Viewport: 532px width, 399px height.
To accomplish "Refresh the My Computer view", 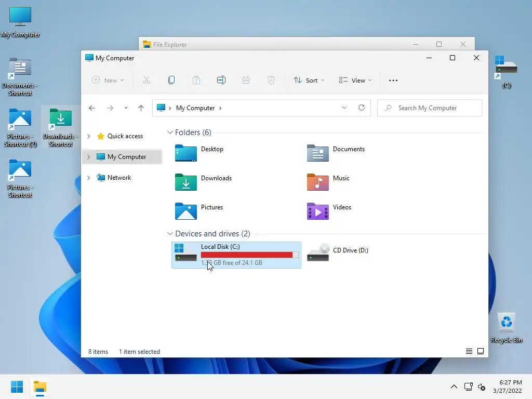I will (362, 108).
